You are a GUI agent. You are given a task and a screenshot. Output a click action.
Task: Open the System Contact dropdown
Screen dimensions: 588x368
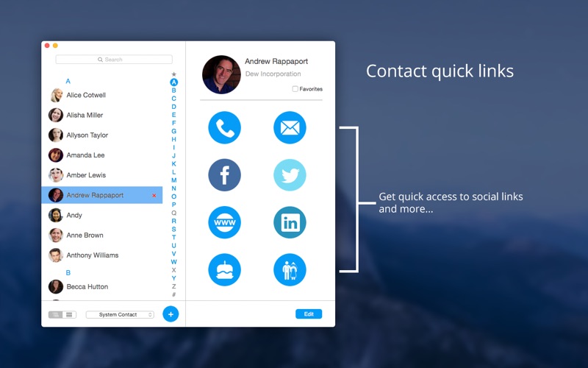point(120,315)
